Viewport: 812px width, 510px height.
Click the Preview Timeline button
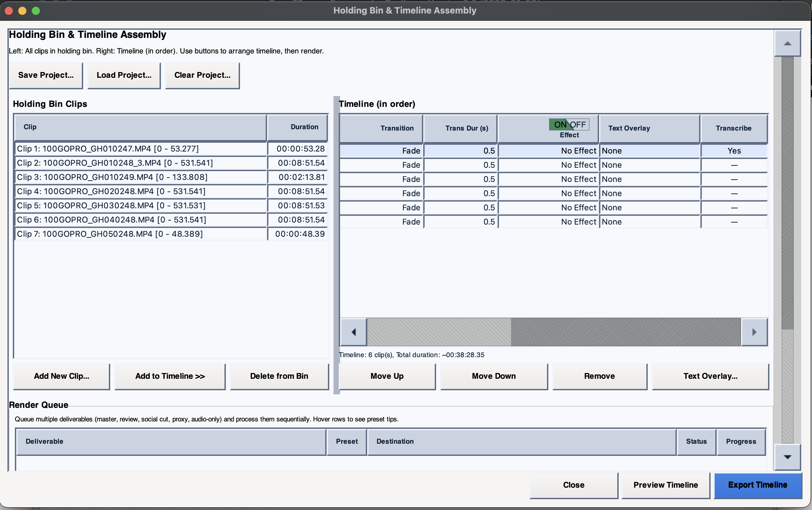tap(665, 485)
